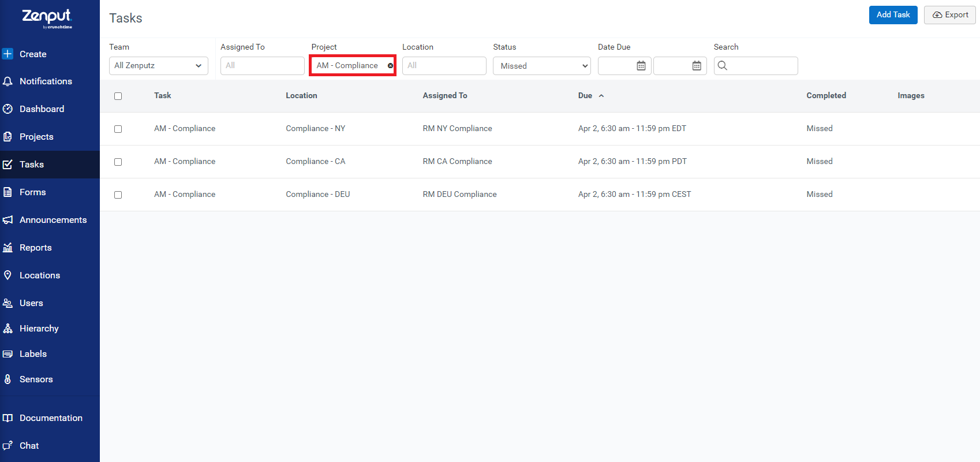Select Tasks in the sidebar
The width and height of the screenshot is (980, 462).
pyautogui.click(x=32, y=165)
